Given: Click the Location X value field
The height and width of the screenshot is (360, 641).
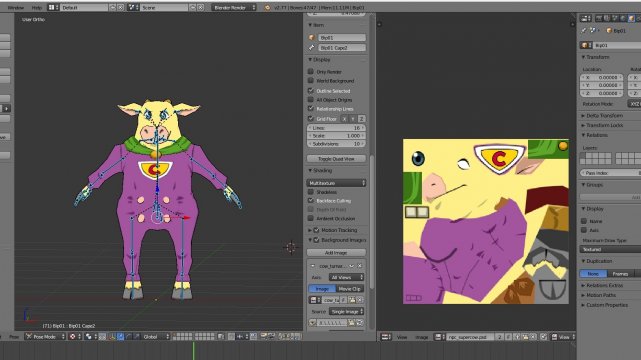Looking at the screenshot, I should 602,77.
